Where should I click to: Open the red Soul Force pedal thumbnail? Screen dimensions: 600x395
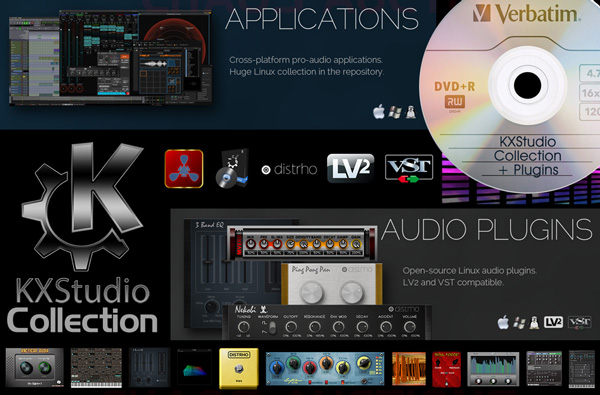coord(447,369)
